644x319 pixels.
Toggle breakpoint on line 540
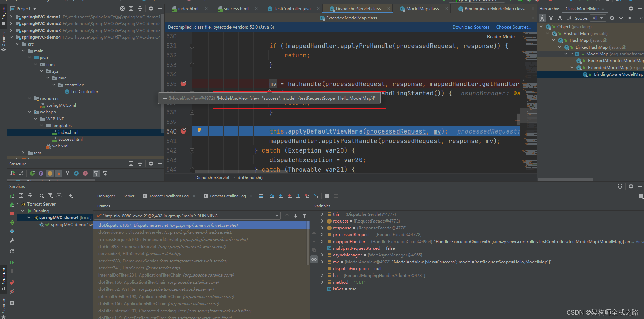coord(184,131)
